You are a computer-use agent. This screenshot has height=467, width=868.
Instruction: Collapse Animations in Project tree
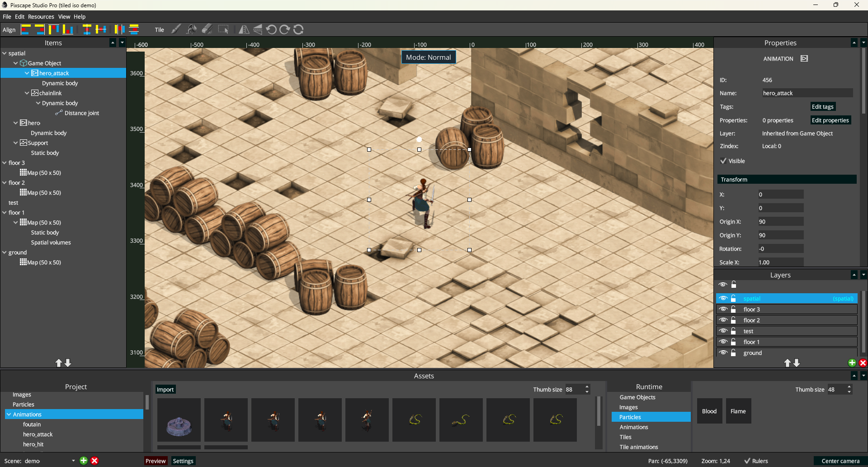(x=9, y=414)
